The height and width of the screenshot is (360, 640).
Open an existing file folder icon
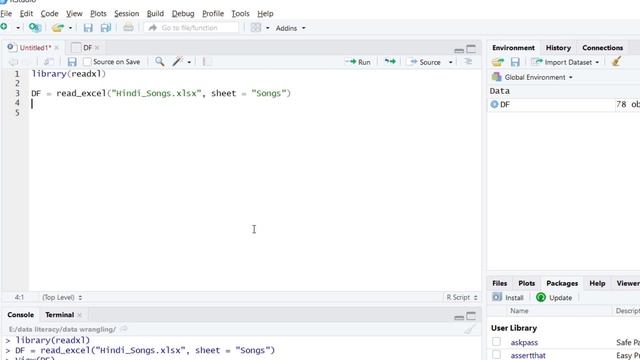58,27
